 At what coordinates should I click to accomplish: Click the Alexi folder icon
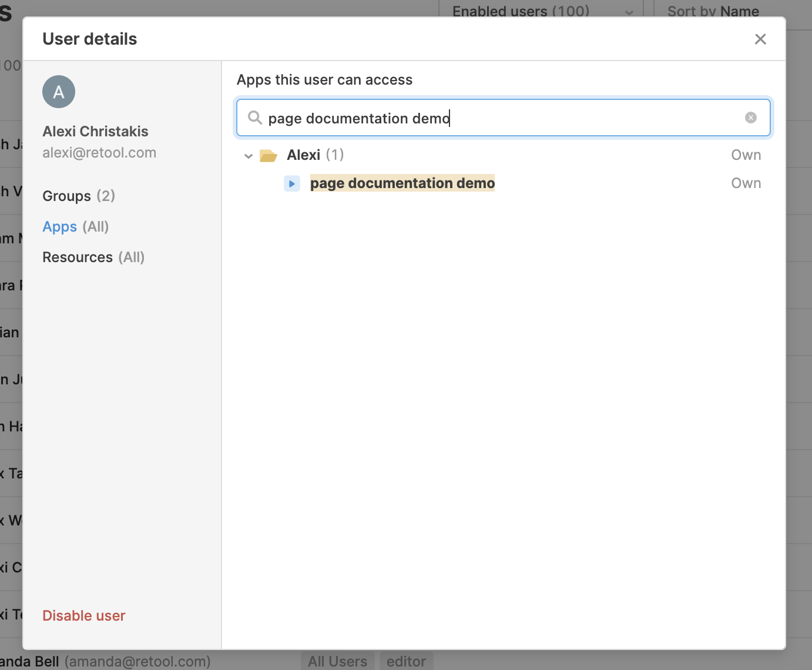[269, 155]
